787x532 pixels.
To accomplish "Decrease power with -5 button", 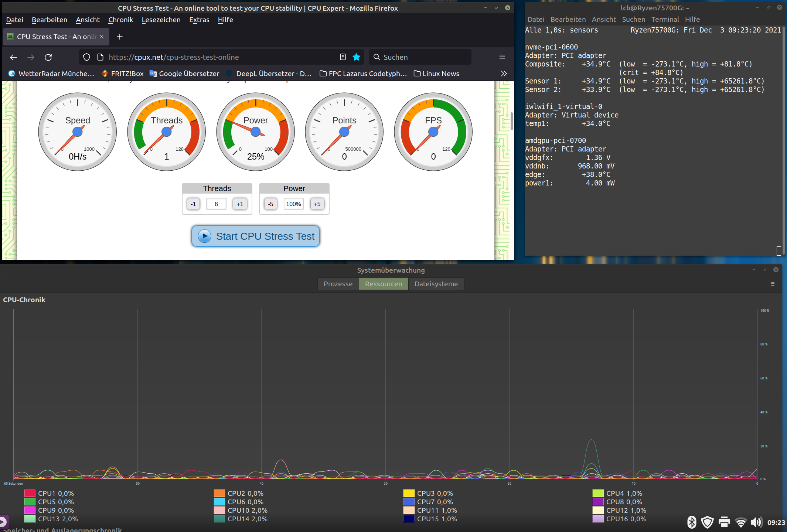I will coord(271,204).
